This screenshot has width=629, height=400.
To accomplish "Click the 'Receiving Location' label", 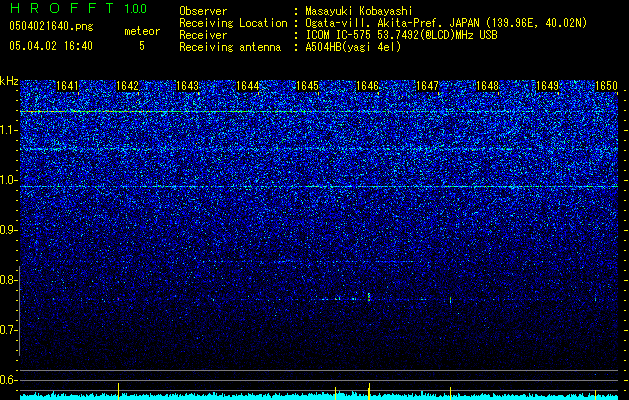I will pos(233,23).
